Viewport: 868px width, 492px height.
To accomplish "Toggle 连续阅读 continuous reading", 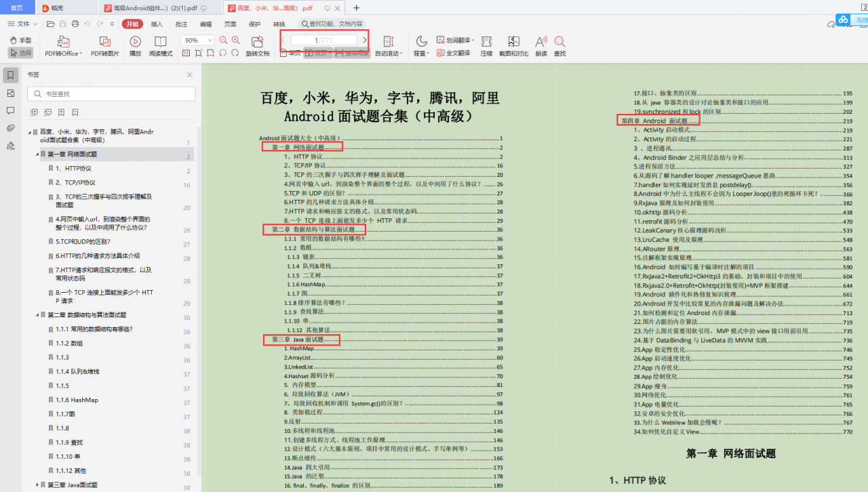I will [352, 53].
